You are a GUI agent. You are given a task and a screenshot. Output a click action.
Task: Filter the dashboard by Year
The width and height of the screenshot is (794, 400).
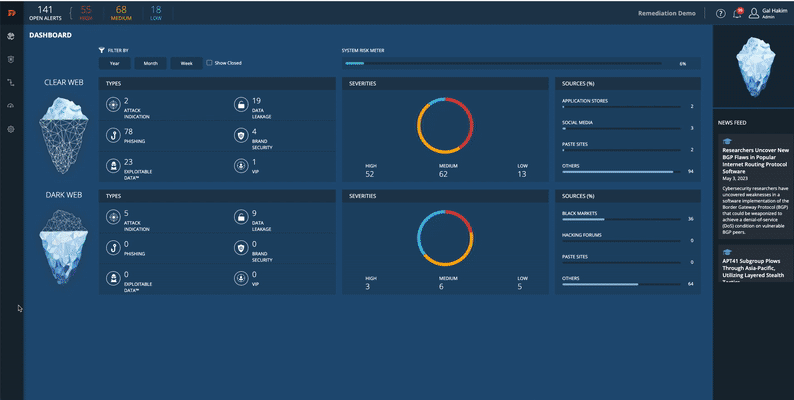(114, 63)
